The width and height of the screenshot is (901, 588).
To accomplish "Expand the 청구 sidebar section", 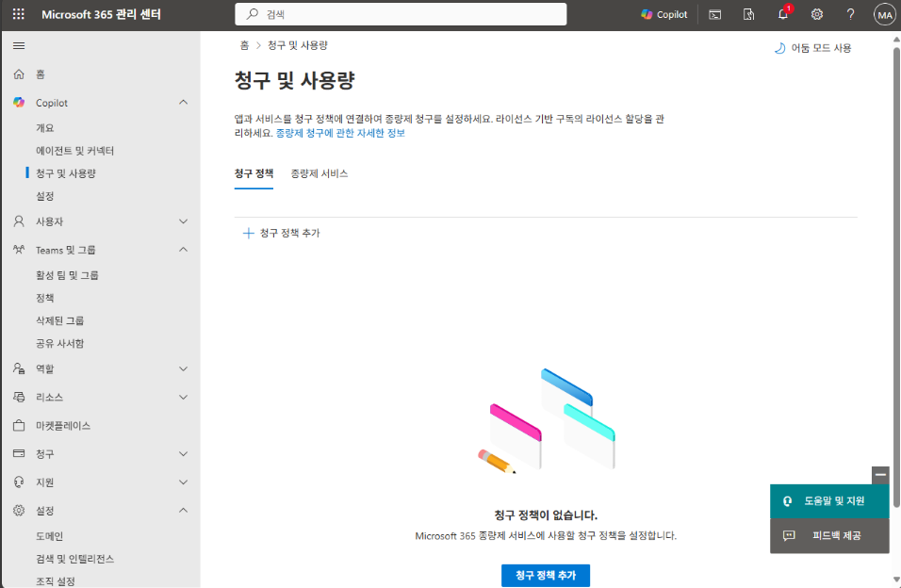I will 183,454.
